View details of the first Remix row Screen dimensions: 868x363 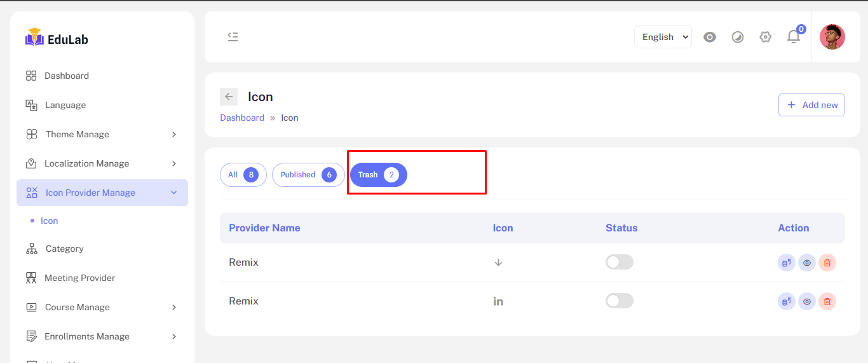(806, 263)
